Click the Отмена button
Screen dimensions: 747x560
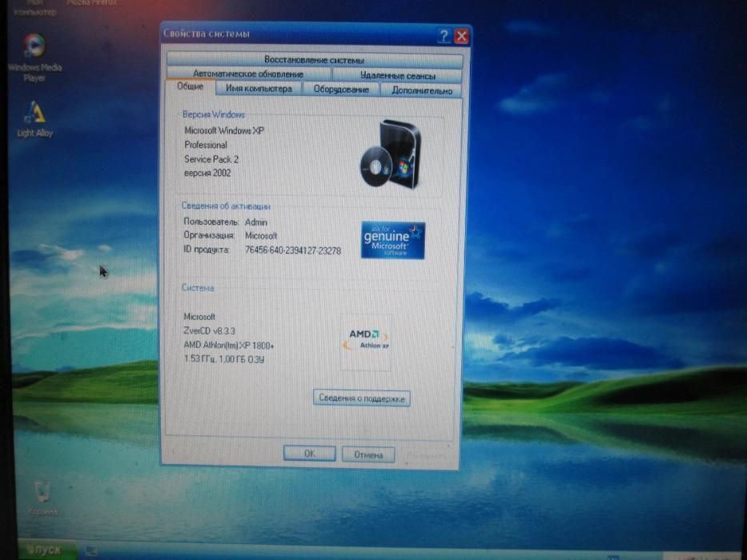[x=368, y=454]
